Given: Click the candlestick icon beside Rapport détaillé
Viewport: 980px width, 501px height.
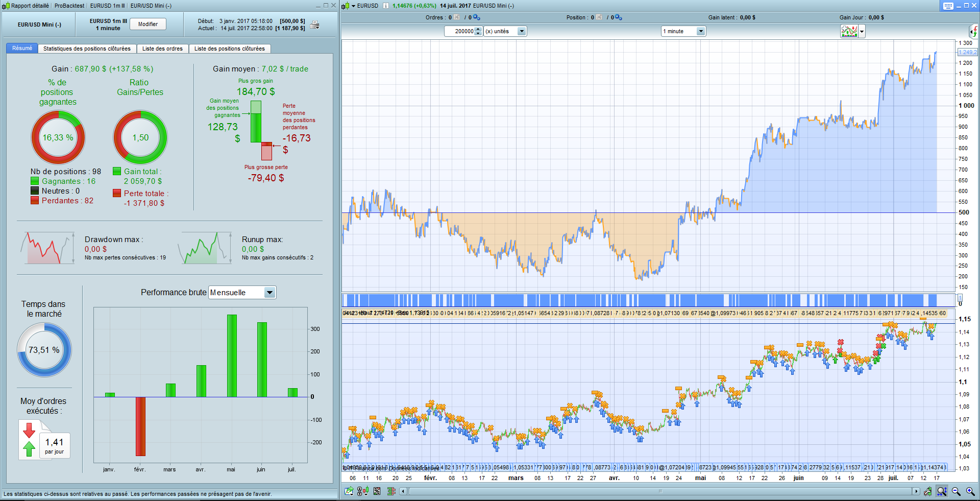Looking at the screenshot, I should 6,6.
